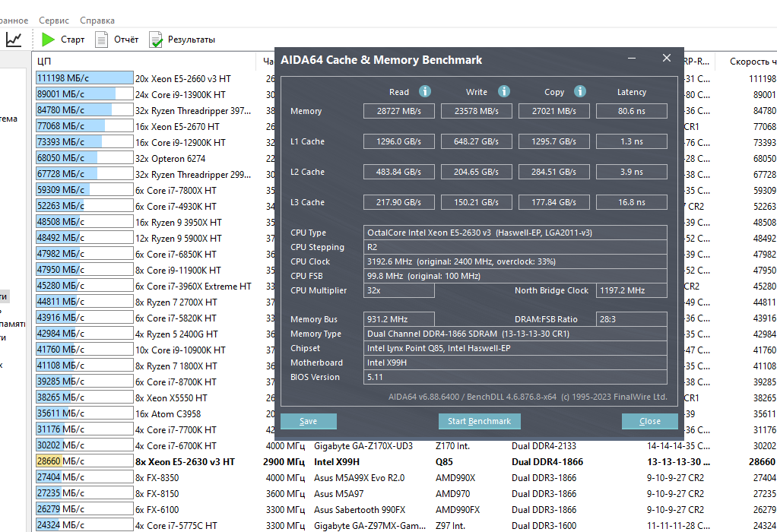
Task: Click the 48508 МБ/с result bar
Action: [84, 221]
